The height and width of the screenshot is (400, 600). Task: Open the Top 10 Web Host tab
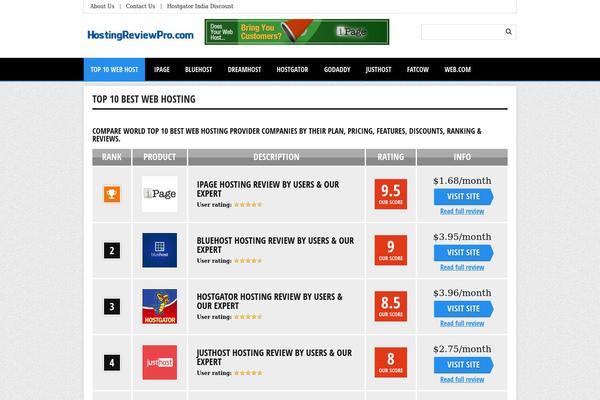click(114, 69)
